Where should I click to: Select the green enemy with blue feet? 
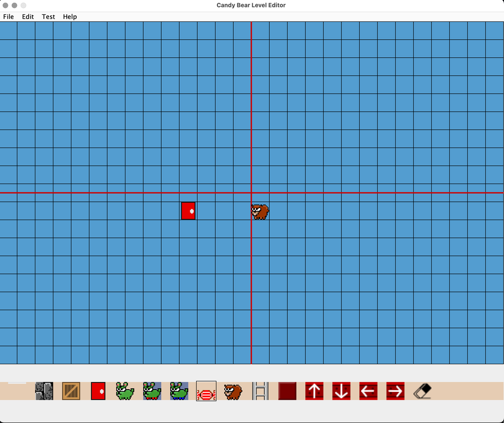pos(179,391)
